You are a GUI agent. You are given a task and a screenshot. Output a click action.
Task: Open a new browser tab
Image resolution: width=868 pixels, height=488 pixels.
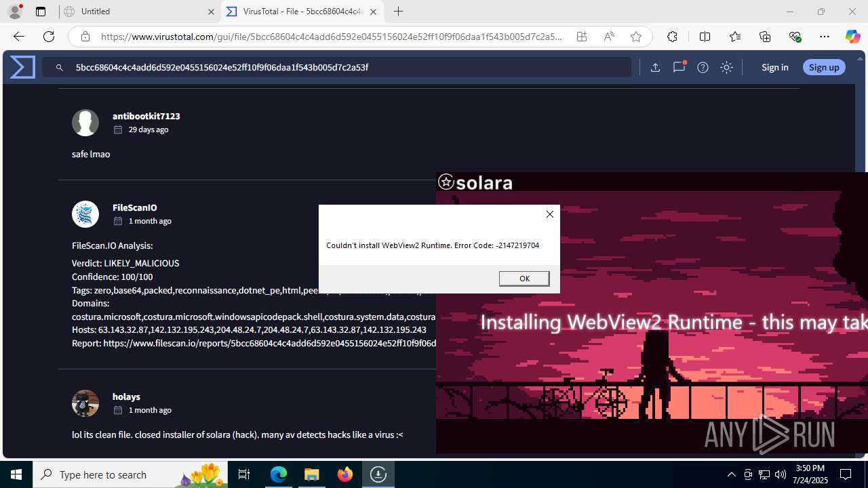pos(399,12)
